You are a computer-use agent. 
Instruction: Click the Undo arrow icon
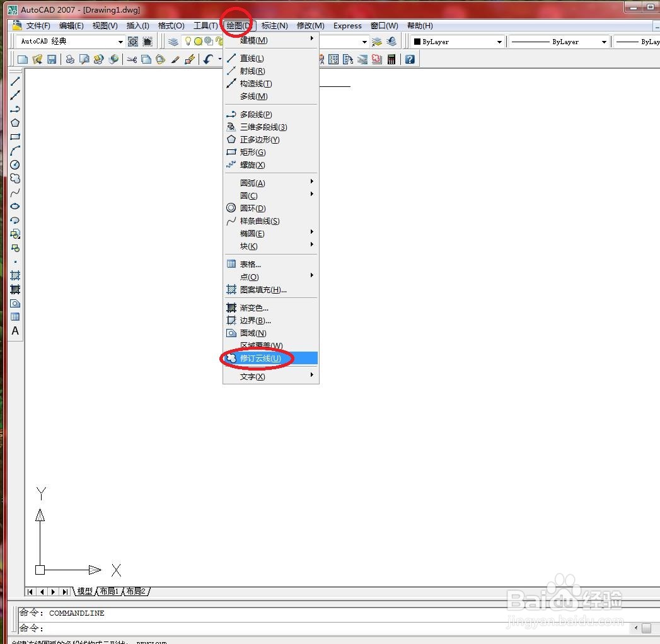click(x=208, y=59)
